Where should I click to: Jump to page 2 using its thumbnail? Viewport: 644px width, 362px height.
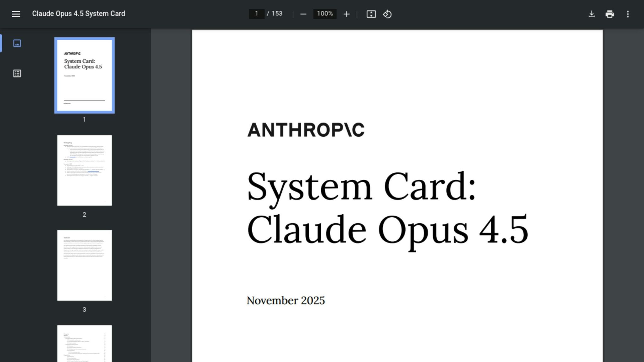pyautogui.click(x=84, y=170)
